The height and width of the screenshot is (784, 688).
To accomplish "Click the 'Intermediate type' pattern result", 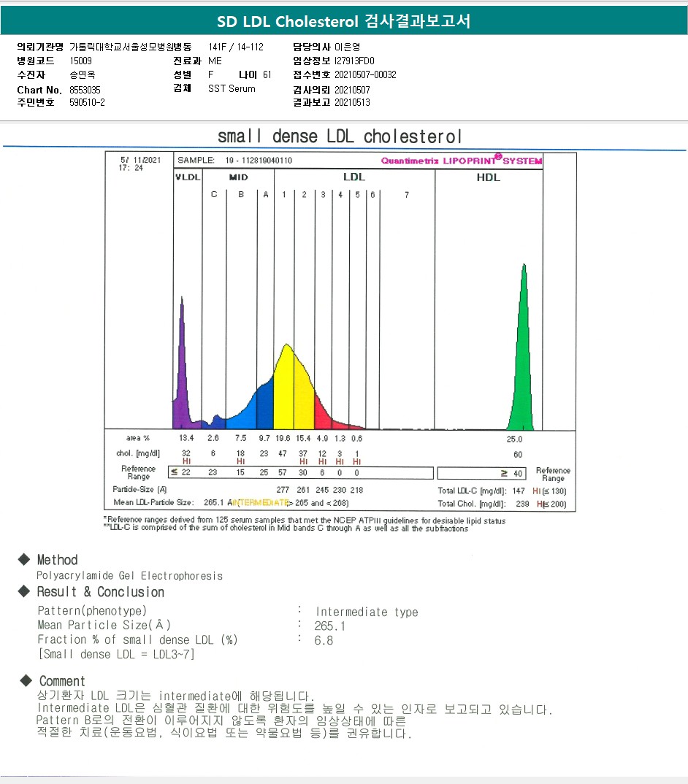I will [367, 612].
